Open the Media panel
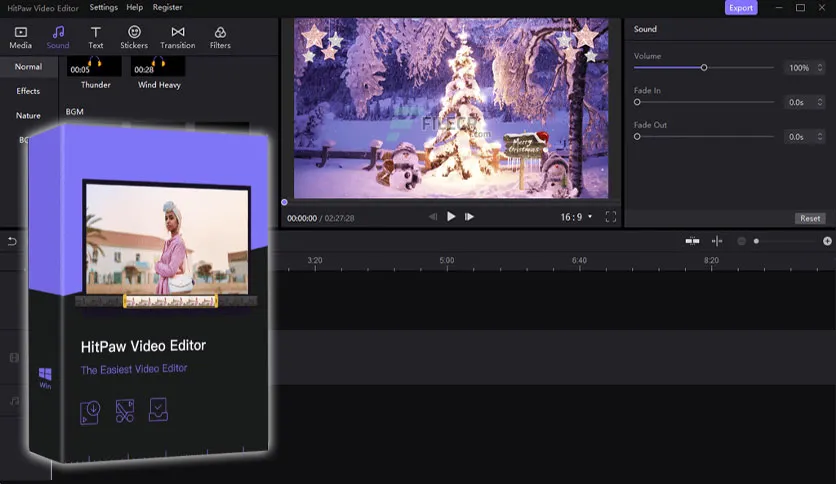The width and height of the screenshot is (836, 484). click(20, 38)
